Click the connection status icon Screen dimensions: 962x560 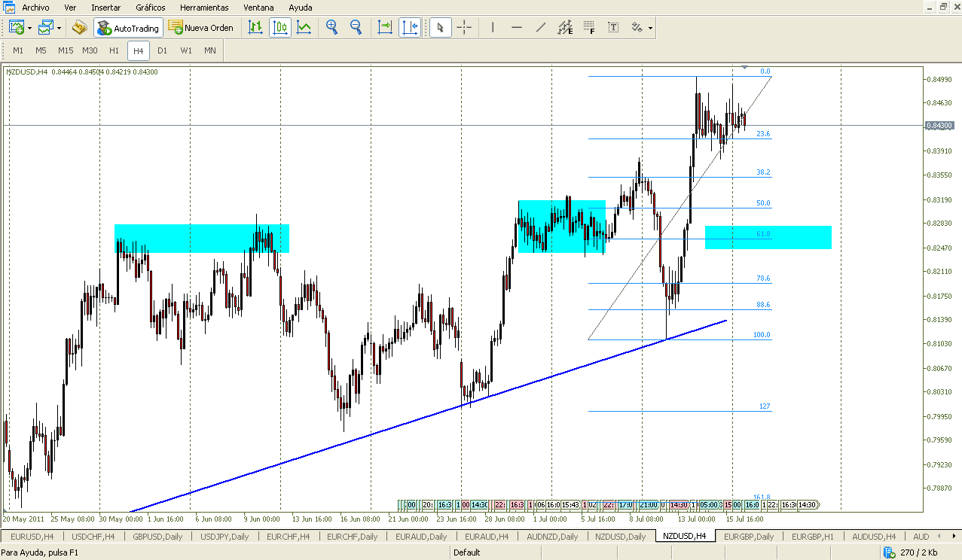[x=889, y=552]
